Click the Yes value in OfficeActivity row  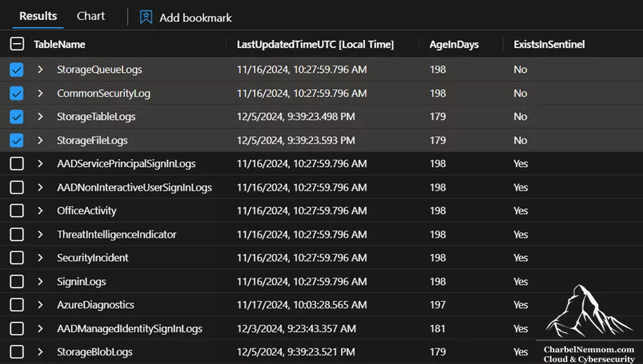[520, 211]
